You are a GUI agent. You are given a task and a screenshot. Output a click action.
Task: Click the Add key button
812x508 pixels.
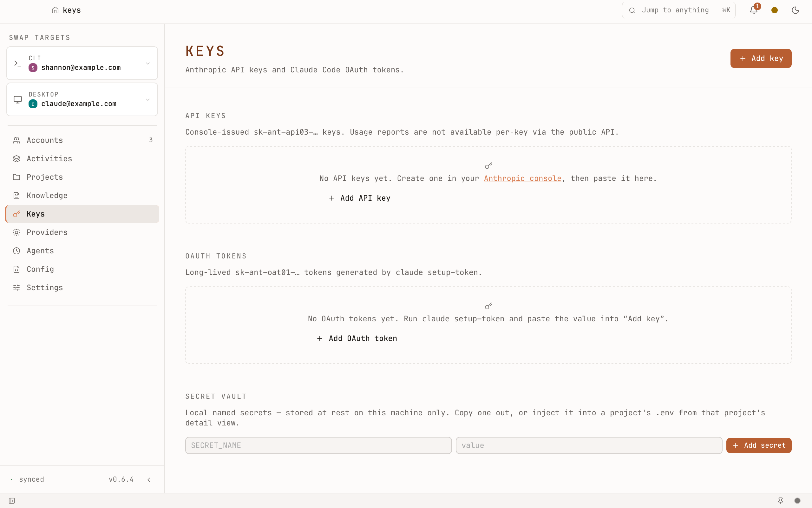(761, 58)
